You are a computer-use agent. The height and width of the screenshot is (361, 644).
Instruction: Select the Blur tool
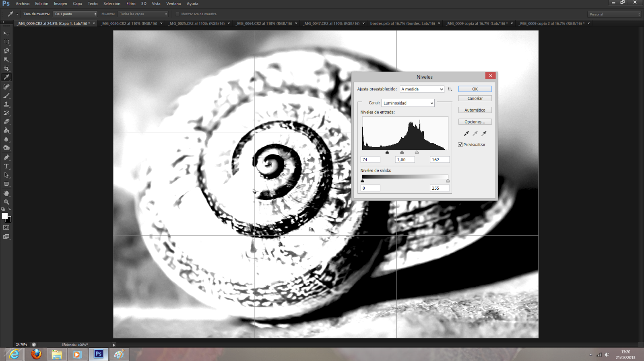coord(6,139)
